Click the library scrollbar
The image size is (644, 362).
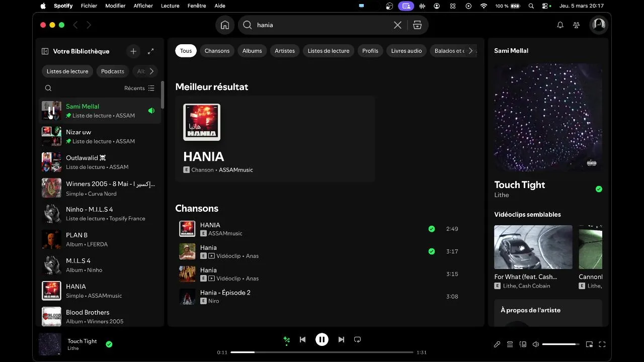pos(163,95)
